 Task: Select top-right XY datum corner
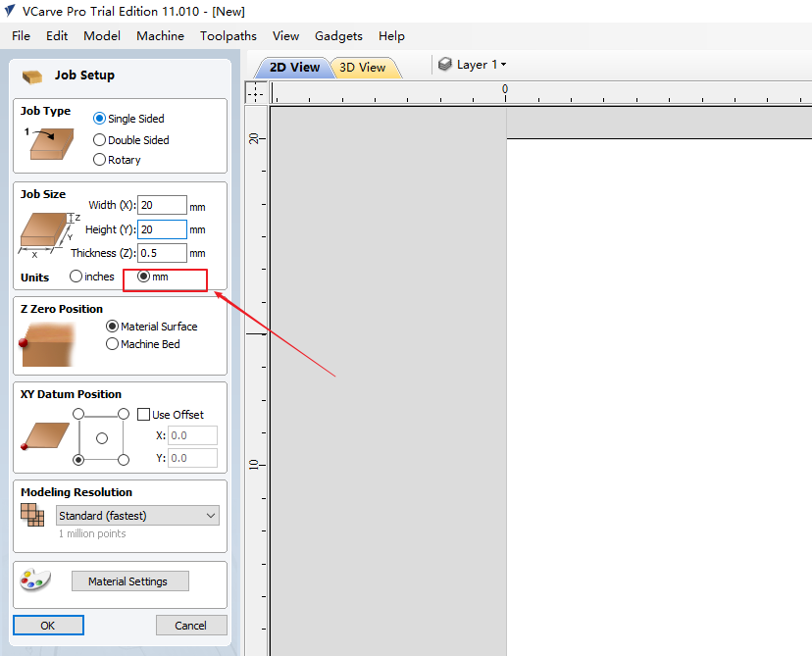point(124,414)
